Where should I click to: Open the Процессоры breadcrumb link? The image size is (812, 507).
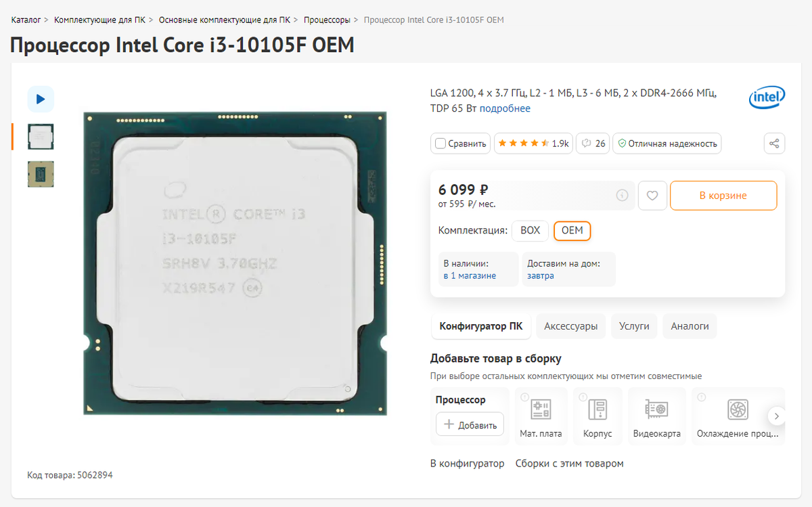[x=327, y=20]
